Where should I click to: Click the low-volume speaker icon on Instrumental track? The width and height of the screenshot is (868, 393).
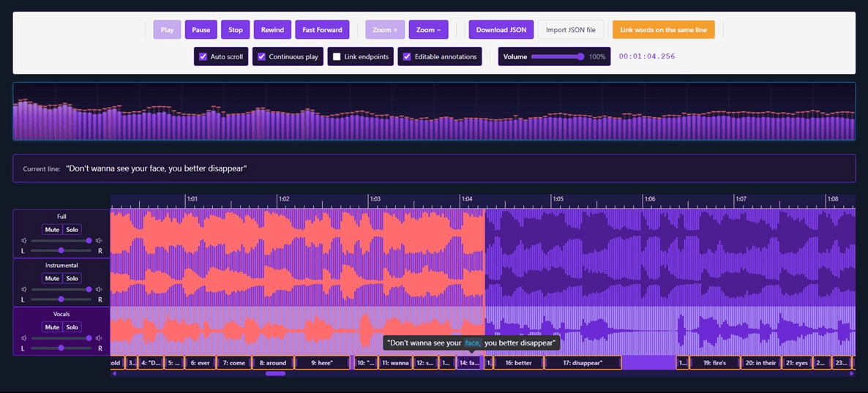(24, 290)
